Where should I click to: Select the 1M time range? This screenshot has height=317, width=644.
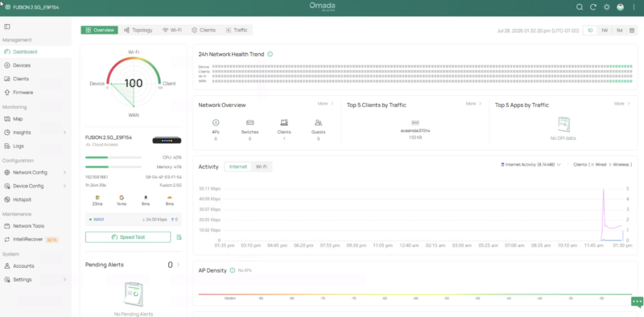pos(619,31)
